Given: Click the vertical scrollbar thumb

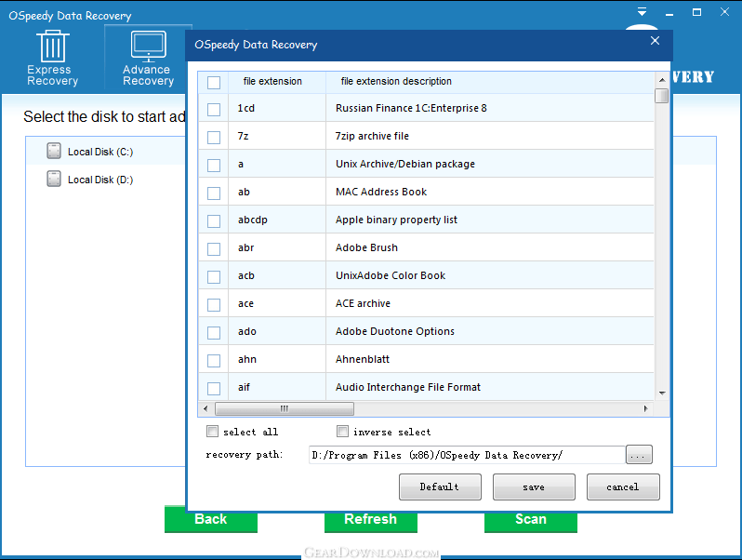Looking at the screenshot, I should (662, 96).
